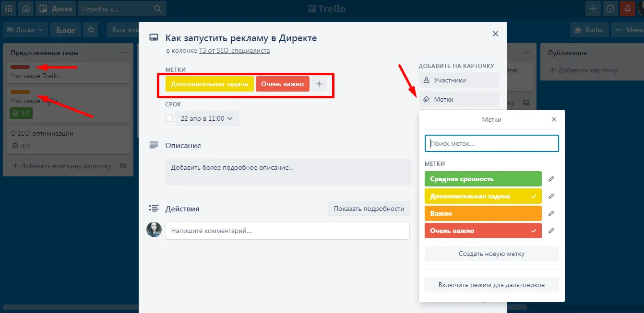Click Создать новую метку button
Screen dimensions: 644x313
pyautogui.click(x=491, y=254)
